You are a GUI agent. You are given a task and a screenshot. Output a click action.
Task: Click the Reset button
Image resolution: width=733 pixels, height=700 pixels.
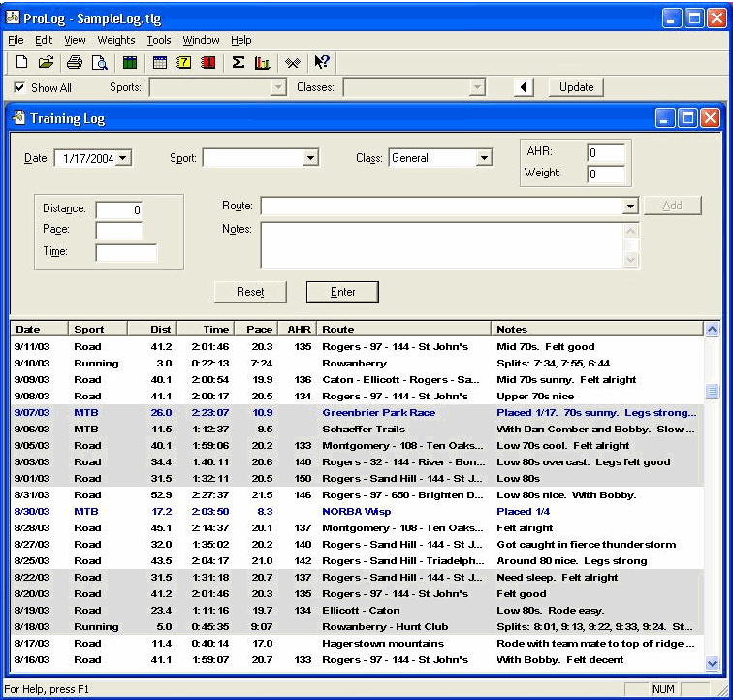click(x=250, y=292)
